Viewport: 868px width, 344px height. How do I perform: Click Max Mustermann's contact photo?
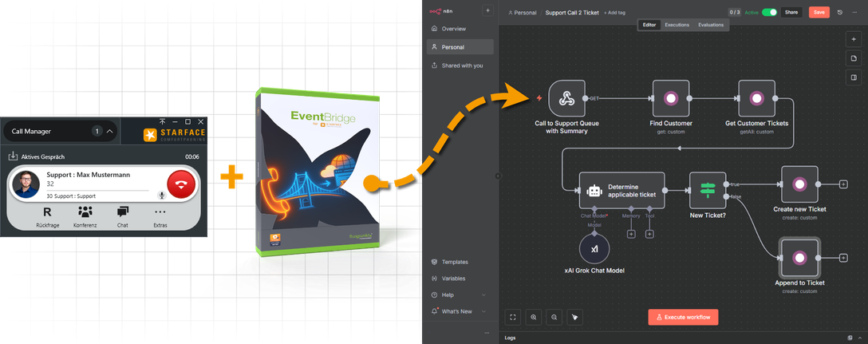26,184
